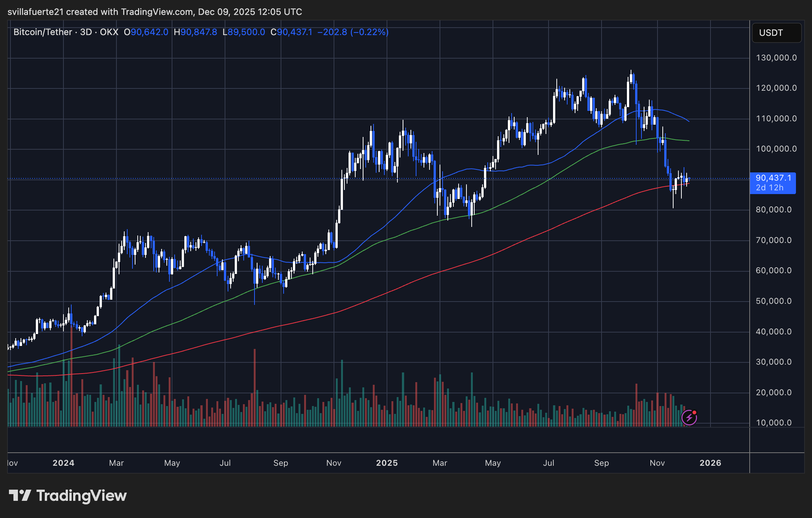Click the current price label 90,437.1
The image size is (812, 518).
(773, 178)
